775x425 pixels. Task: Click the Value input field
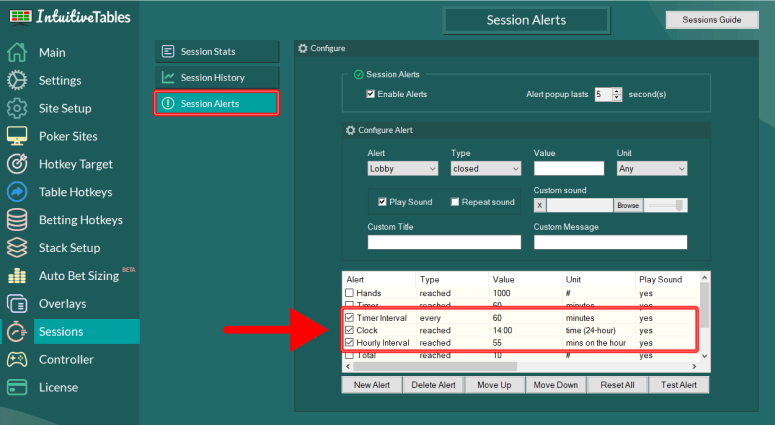click(569, 169)
